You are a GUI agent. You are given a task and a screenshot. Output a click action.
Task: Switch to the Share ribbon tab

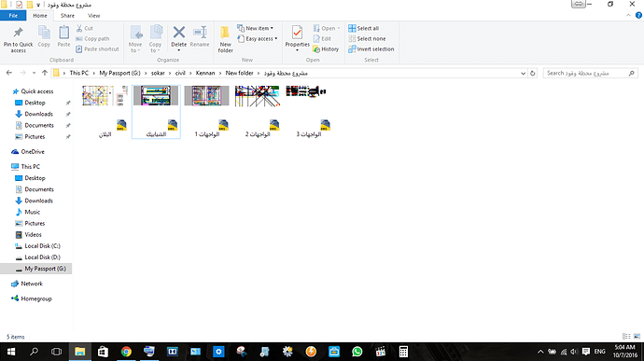coord(67,16)
